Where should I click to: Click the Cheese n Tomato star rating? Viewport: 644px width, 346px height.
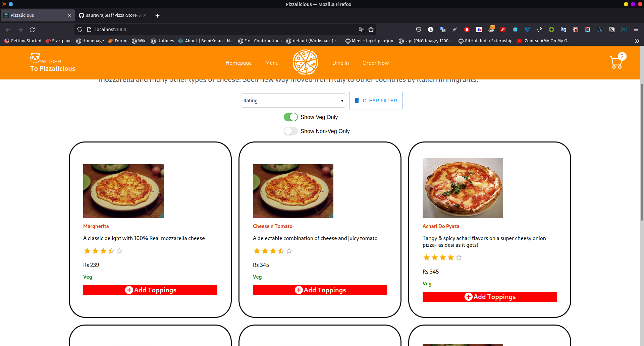point(273,251)
